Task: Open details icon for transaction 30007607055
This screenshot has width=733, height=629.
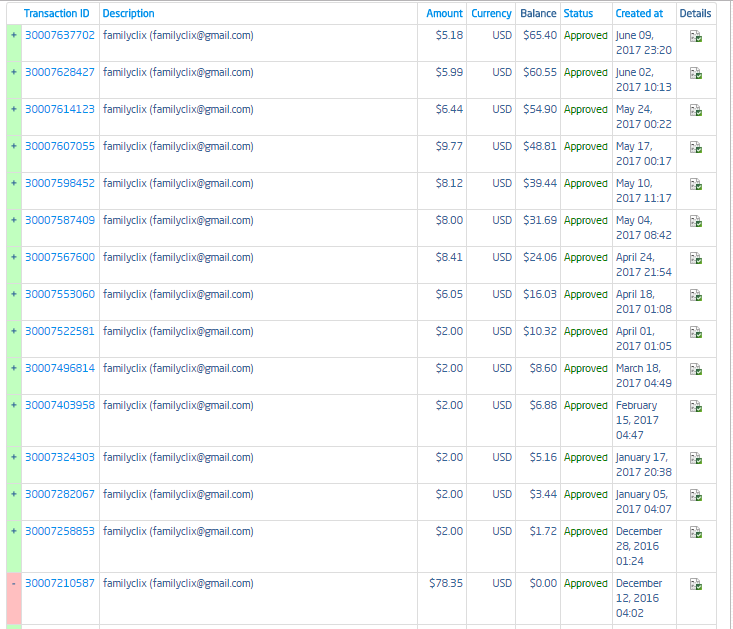Action: (696, 147)
